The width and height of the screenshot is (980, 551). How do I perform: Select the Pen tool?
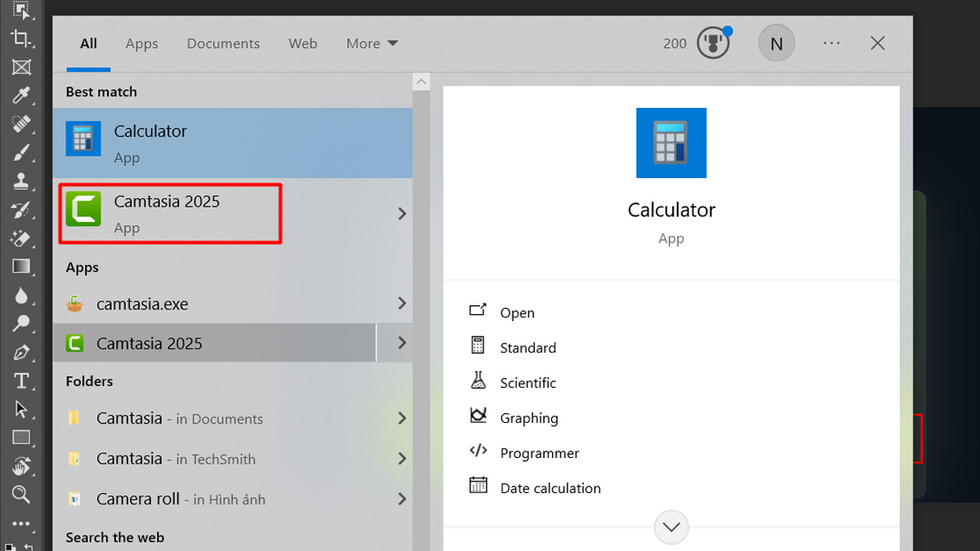coord(21,353)
